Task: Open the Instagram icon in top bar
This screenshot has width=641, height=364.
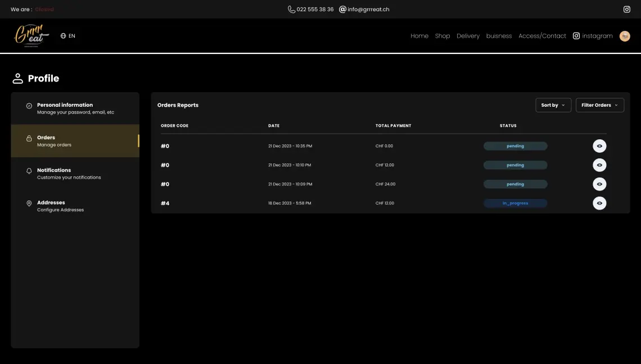Action: [x=627, y=10]
